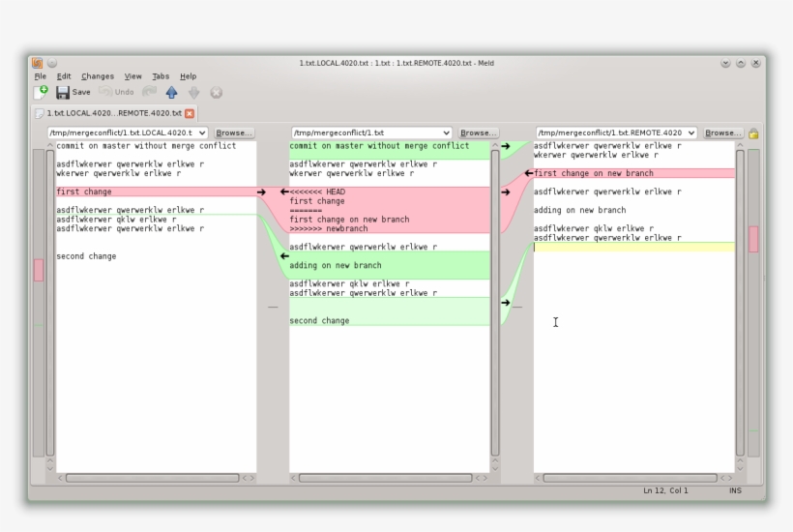Pull 'adding on new branch' arrow left
This screenshot has width=793, height=532.
point(284,256)
